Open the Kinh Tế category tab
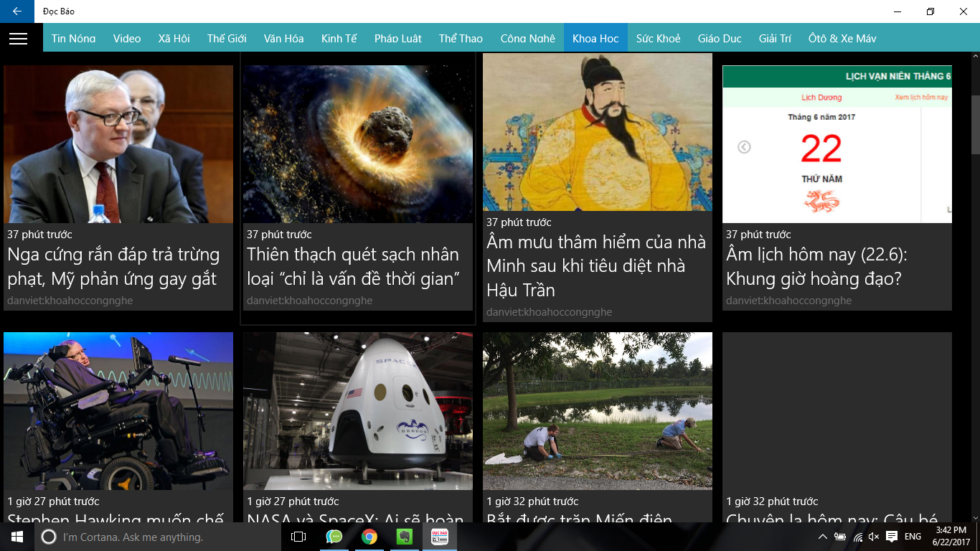The height and width of the screenshot is (551, 980). click(339, 39)
